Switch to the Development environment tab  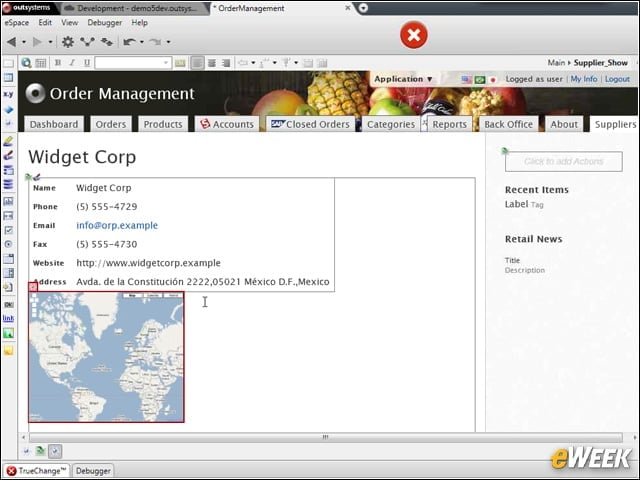click(x=135, y=8)
